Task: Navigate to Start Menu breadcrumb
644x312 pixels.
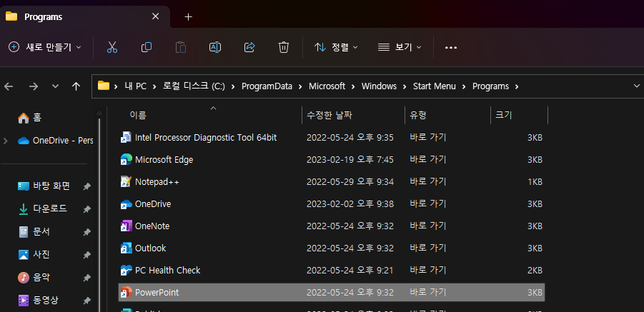Action: coord(433,86)
